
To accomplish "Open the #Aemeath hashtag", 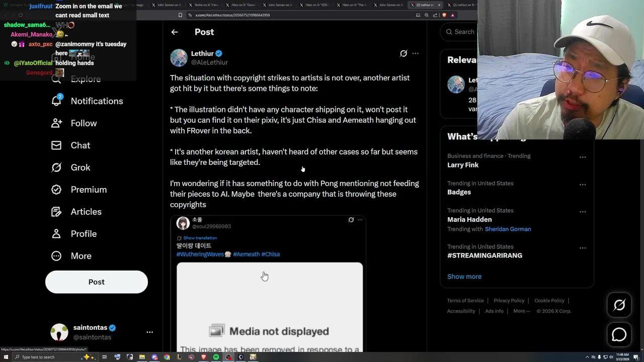I will (x=247, y=254).
